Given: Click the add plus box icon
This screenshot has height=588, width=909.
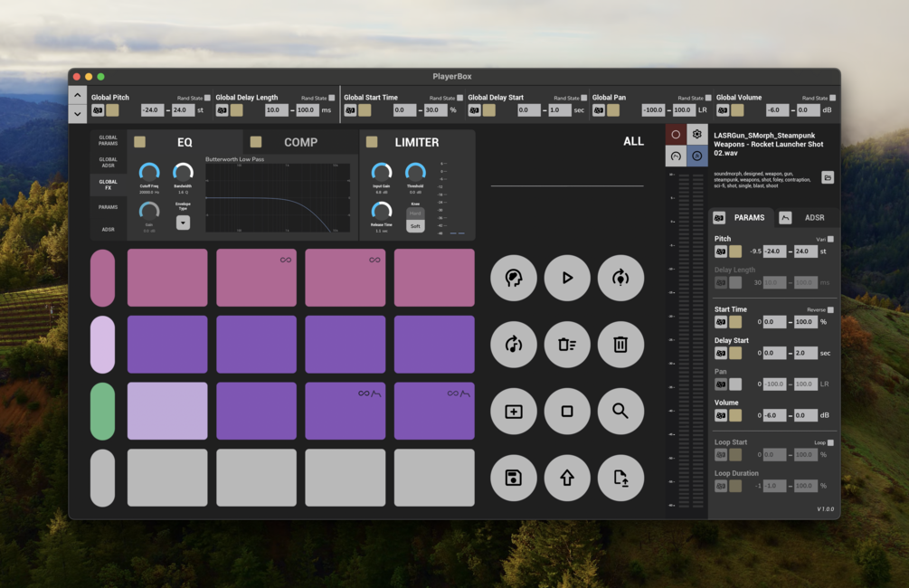Looking at the screenshot, I should click(514, 411).
